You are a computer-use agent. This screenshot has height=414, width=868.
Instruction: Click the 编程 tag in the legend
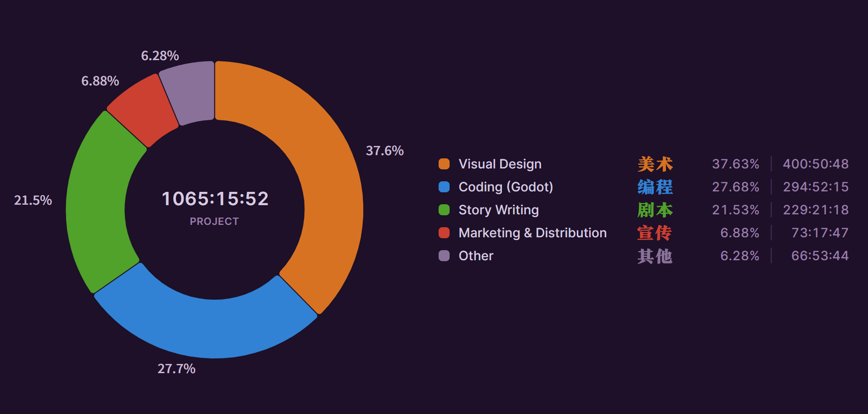[x=655, y=187]
